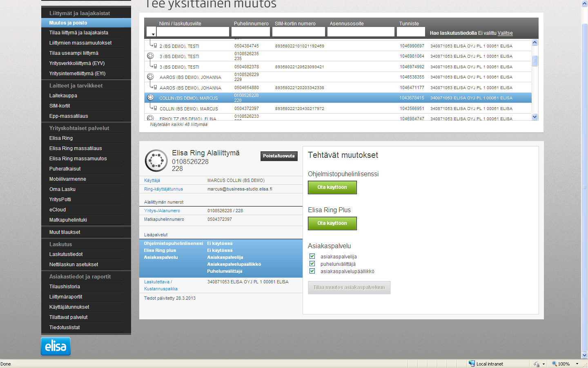Image resolution: width=588 pixels, height=368 pixels.
Task: Click the Poista/luovuta button
Action: click(x=279, y=156)
